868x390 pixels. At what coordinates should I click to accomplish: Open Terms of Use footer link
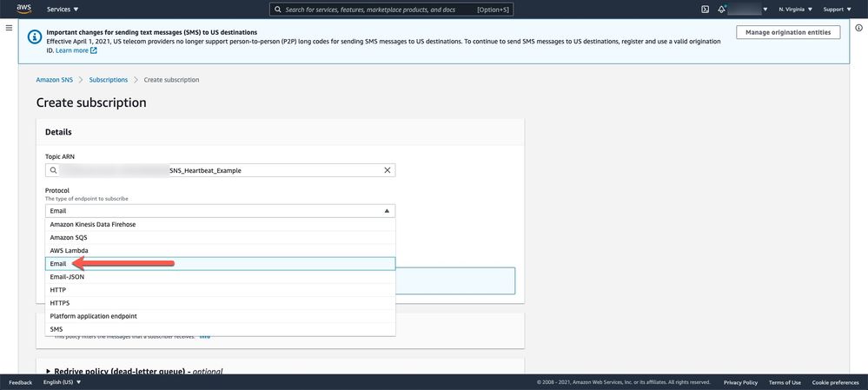(x=785, y=382)
